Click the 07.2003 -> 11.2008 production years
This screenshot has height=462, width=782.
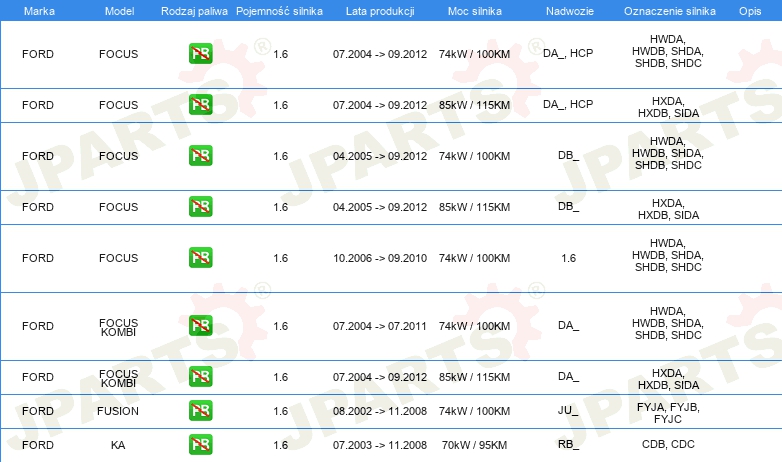click(x=380, y=445)
